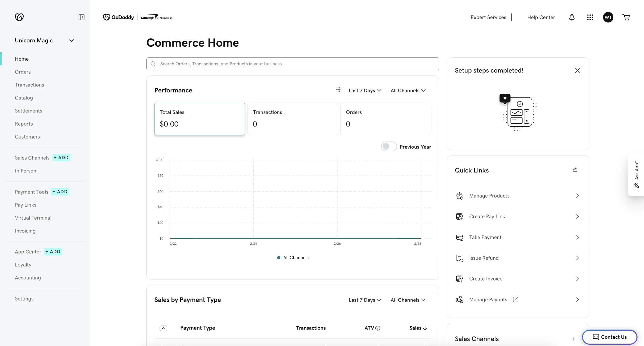The width and height of the screenshot is (644, 346).
Task: Open the apps grid menu
Action: (590, 17)
